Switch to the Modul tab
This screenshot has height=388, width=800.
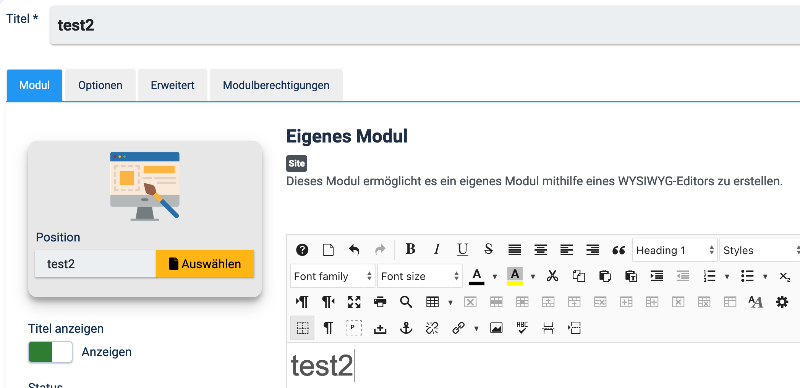tap(34, 85)
